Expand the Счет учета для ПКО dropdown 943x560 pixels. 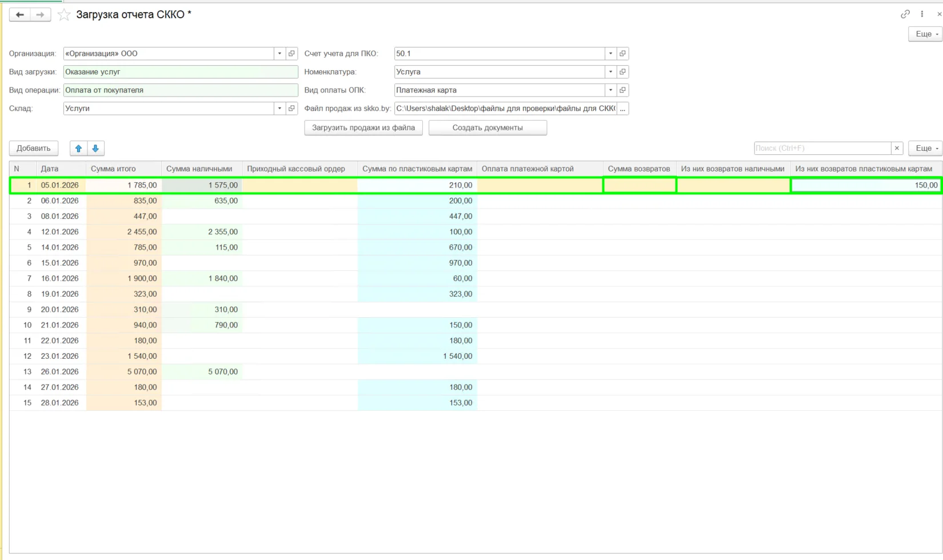coord(610,54)
